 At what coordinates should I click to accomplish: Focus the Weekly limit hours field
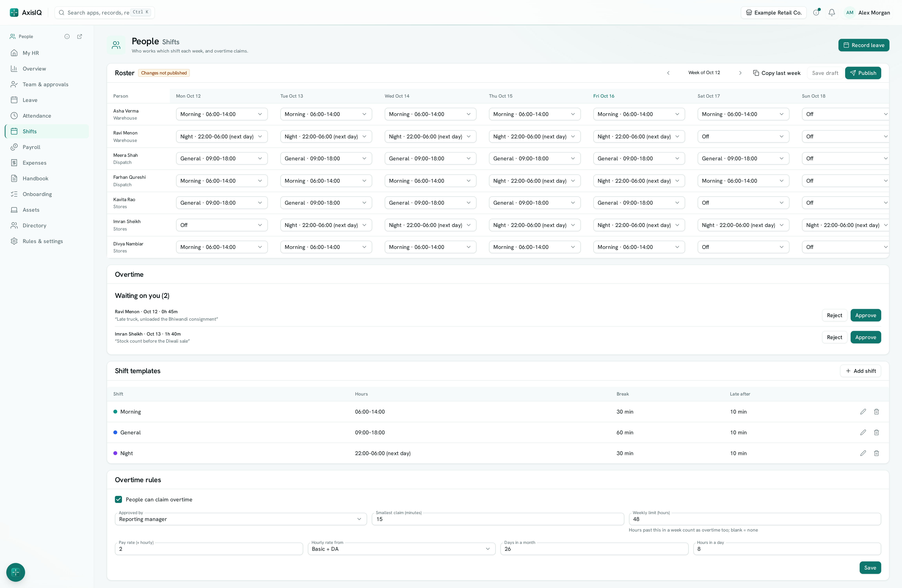click(755, 519)
